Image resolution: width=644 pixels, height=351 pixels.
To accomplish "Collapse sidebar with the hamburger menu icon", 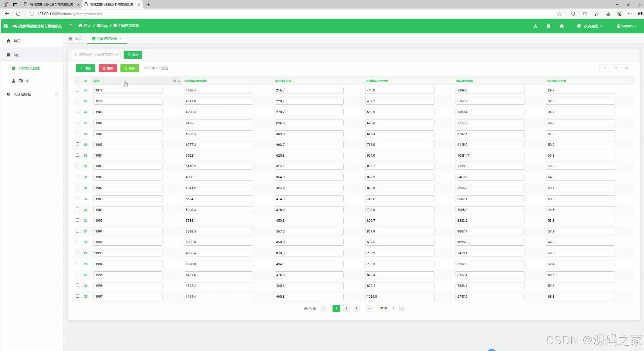I will tap(70, 26).
